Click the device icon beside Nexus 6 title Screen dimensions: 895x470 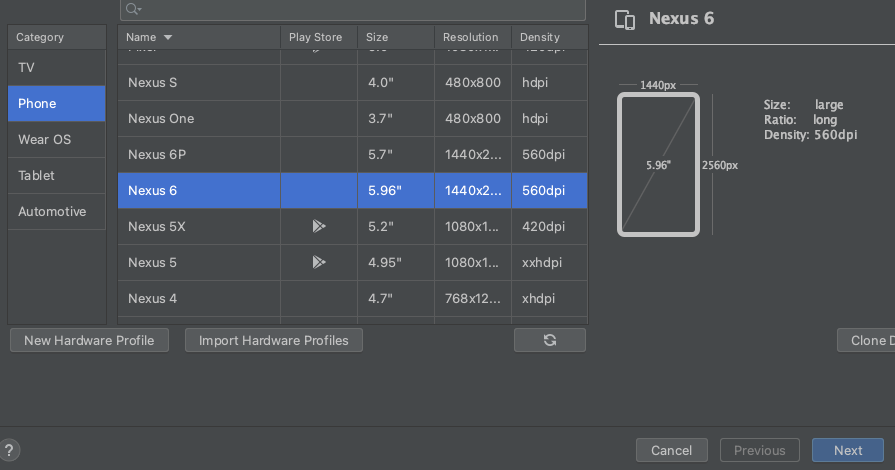pos(625,19)
